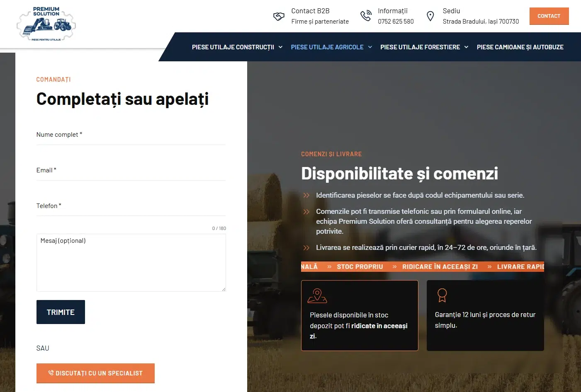This screenshot has height=392, width=581.
Task: Click the location map icon in stock card
Action: (317, 296)
